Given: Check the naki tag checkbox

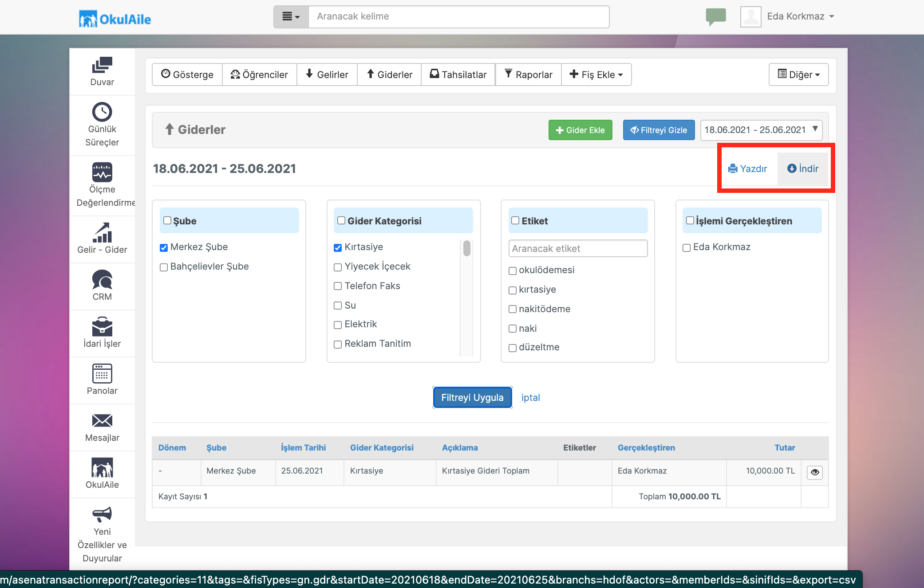Looking at the screenshot, I should 513,329.
